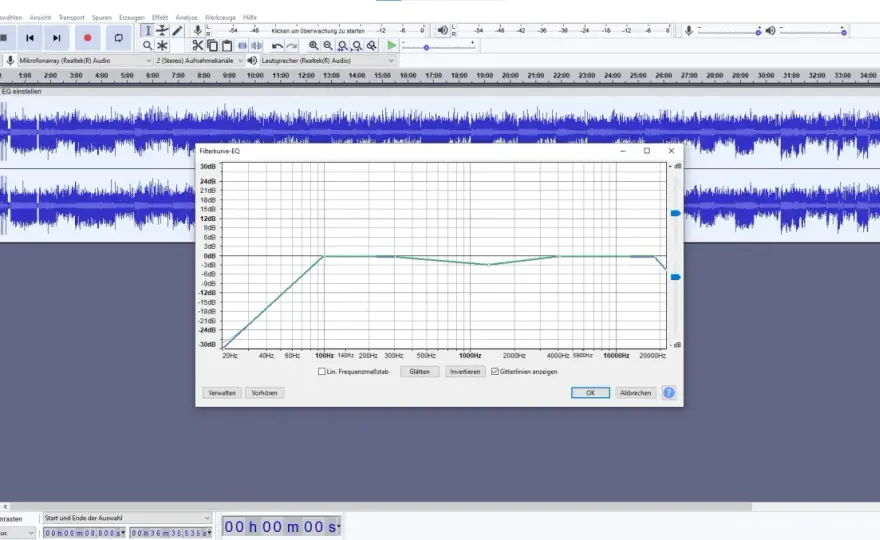Click the selection start time field

pos(85,533)
